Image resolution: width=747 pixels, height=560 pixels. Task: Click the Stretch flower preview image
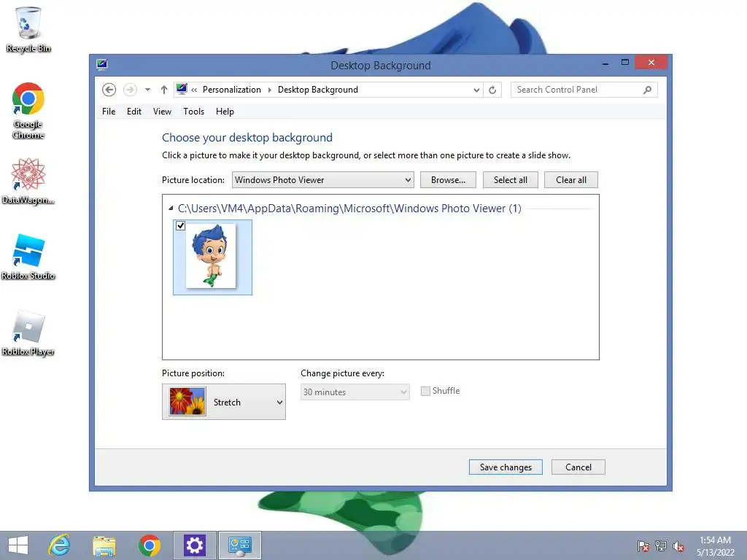coord(187,401)
